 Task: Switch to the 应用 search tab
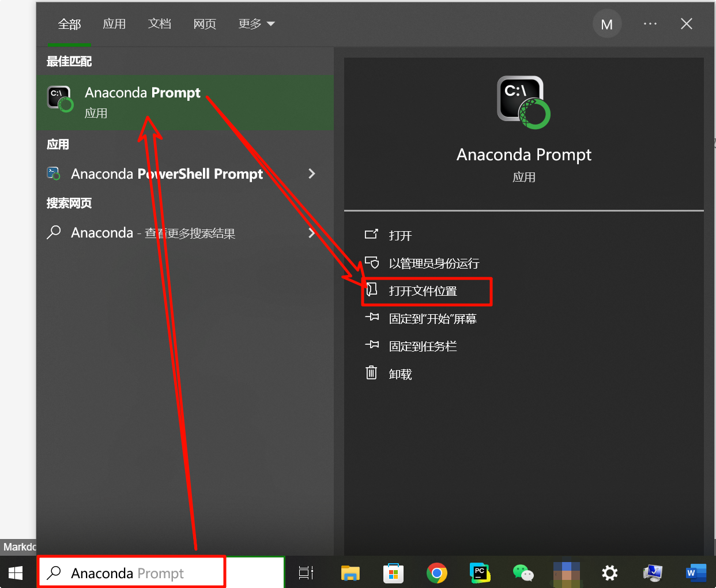[114, 24]
